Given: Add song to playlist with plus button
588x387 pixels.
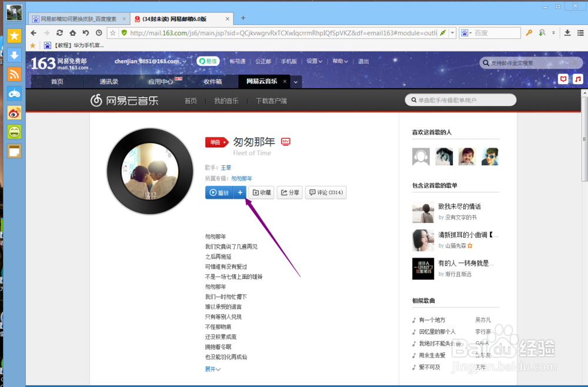Looking at the screenshot, I should 240,192.
